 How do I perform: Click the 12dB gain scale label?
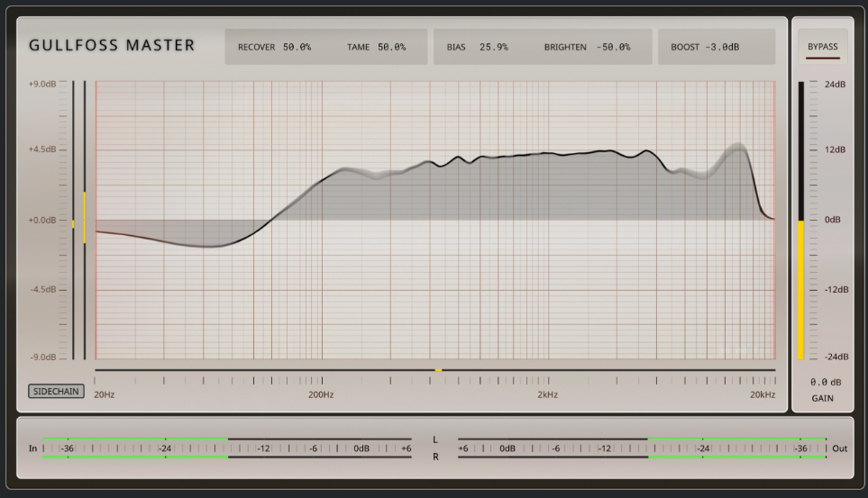[835, 149]
